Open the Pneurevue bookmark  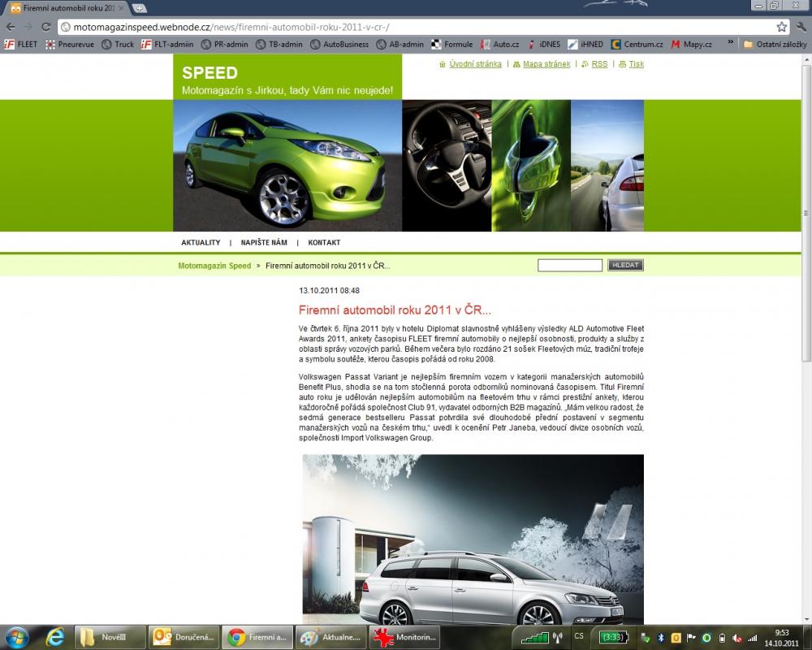click(70, 45)
